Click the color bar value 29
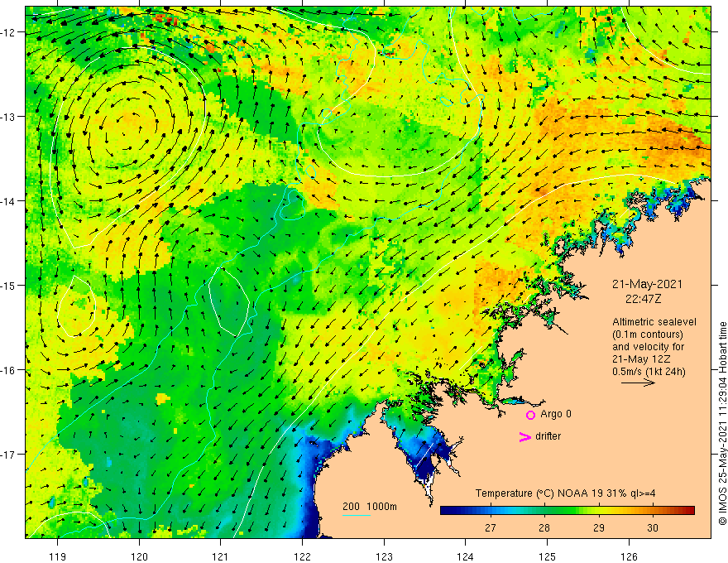 599,527
